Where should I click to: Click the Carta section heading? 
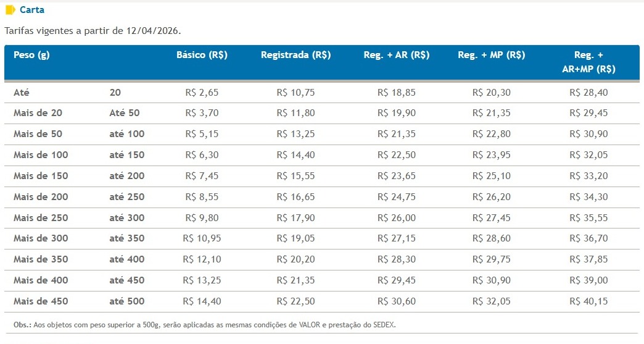(32, 10)
